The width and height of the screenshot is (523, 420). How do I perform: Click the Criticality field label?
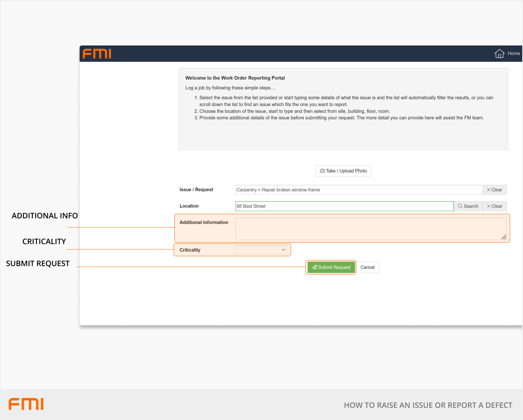pos(190,250)
